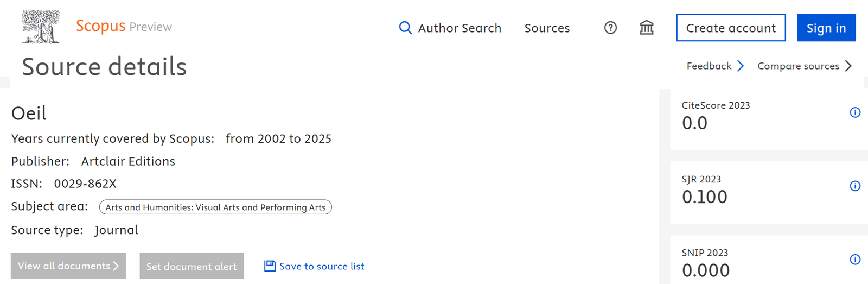
Task: Click the Create account button
Action: (x=731, y=28)
